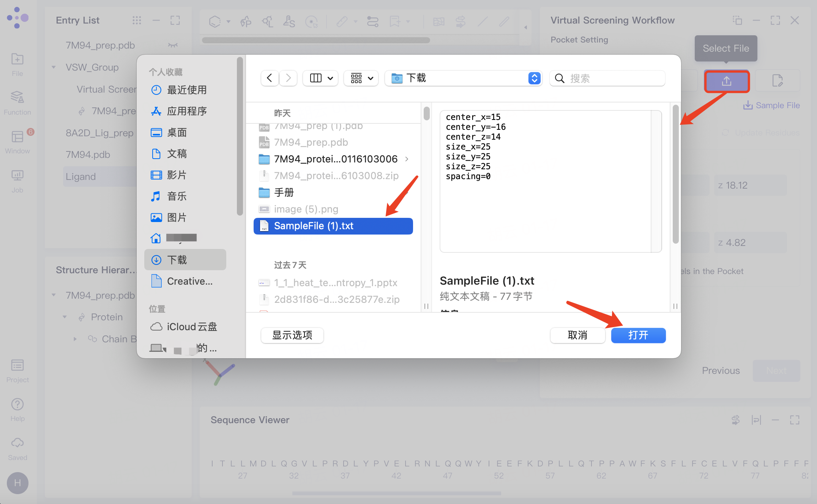Click z 4.82 value field

tap(750, 243)
